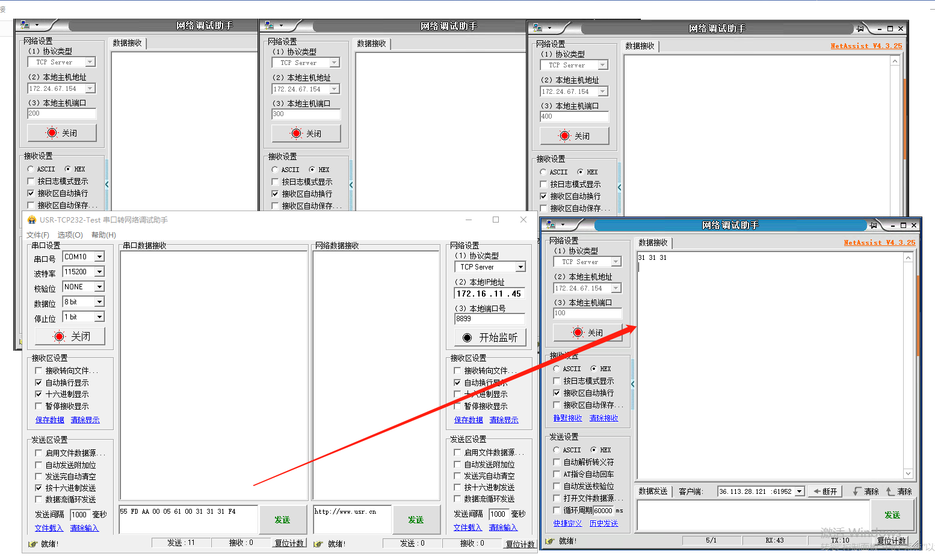
Task: Check 循环周期 next to the 60000 ms field
Action: [557, 510]
